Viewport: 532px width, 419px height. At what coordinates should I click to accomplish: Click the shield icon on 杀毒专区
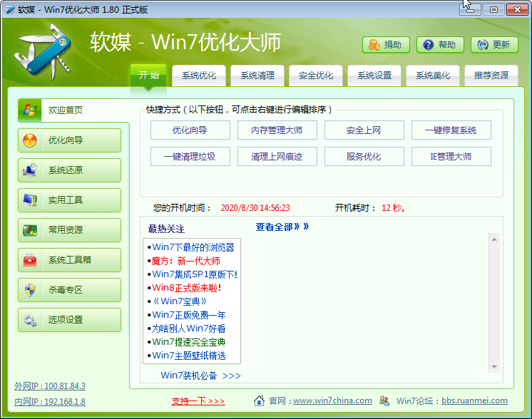tap(30, 290)
